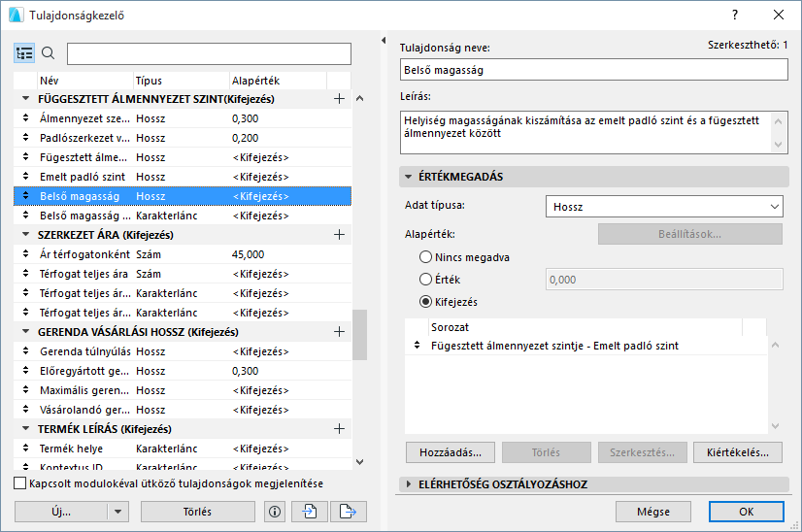Click the export properties icon button

click(349, 512)
